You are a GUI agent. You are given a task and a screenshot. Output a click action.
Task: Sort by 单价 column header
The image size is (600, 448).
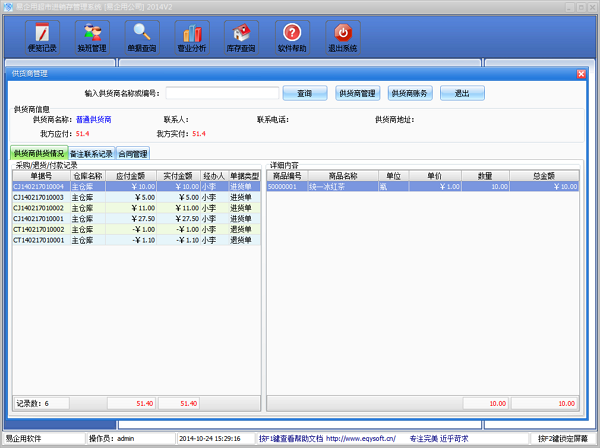[x=435, y=176]
